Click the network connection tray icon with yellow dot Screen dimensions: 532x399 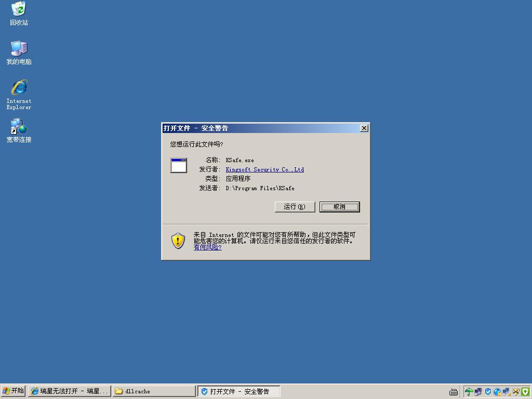click(507, 392)
